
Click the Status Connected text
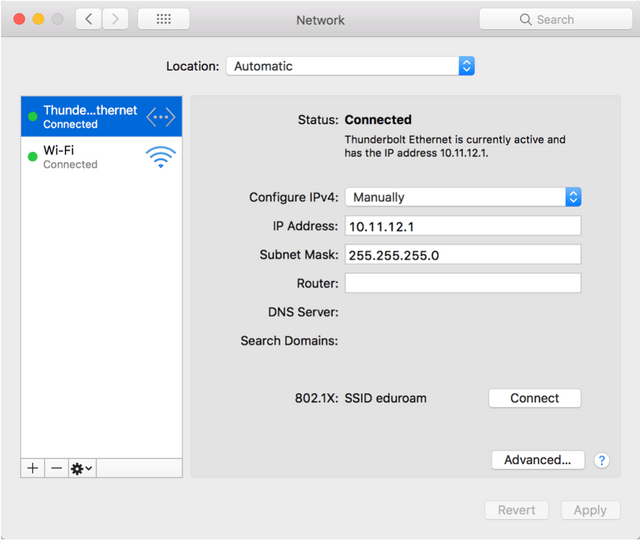tap(378, 120)
